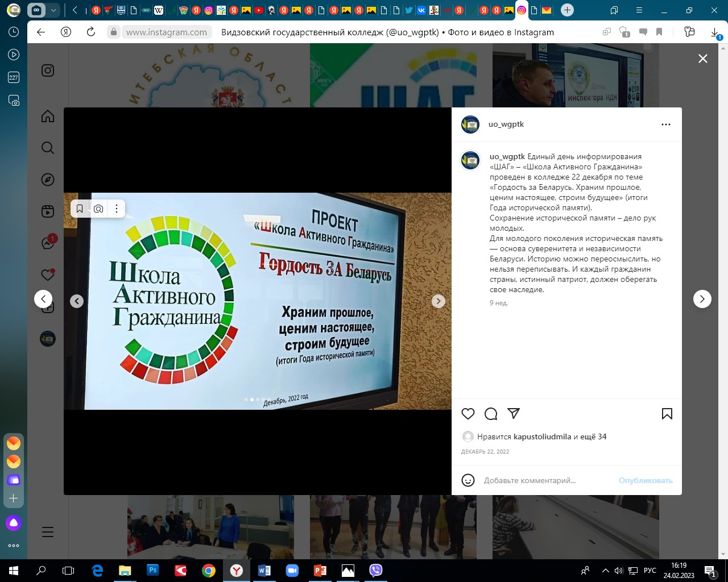Like the post with the heart icon
Screen dimensions: 728x582
[468, 414]
